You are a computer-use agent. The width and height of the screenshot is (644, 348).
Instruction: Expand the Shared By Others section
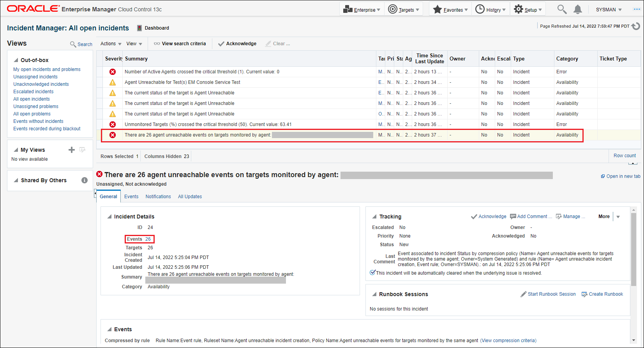pos(16,180)
